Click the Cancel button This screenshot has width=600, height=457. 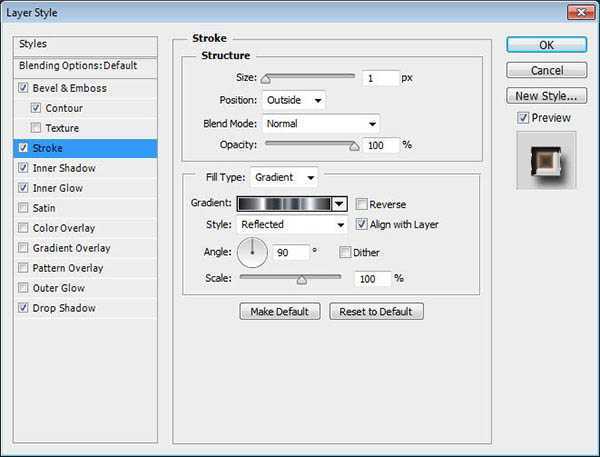546,70
